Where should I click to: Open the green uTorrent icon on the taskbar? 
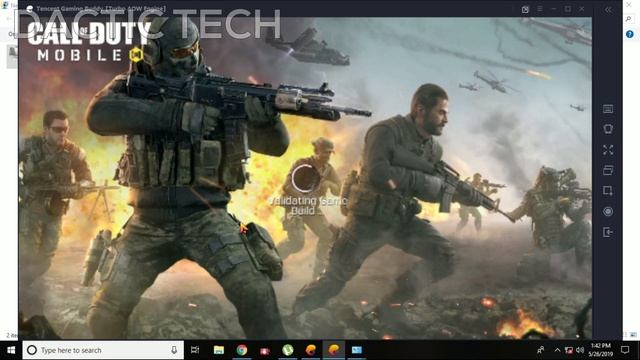point(288,350)
